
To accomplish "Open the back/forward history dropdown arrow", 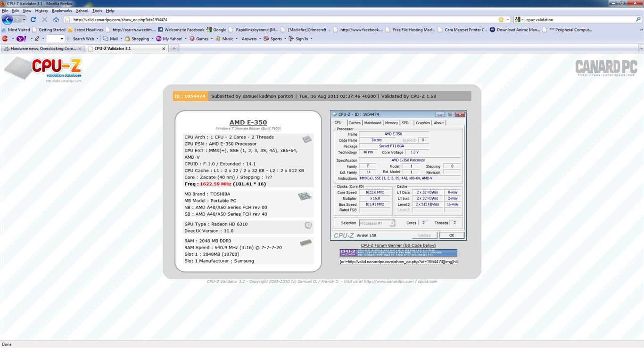I will click(24, 20).
